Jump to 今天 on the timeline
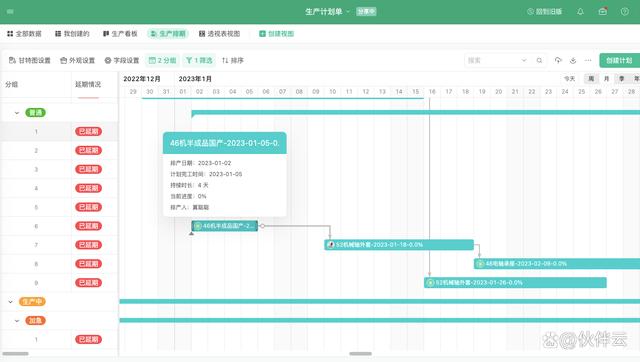The image size is (640, 362). click(x=569, y=78)
